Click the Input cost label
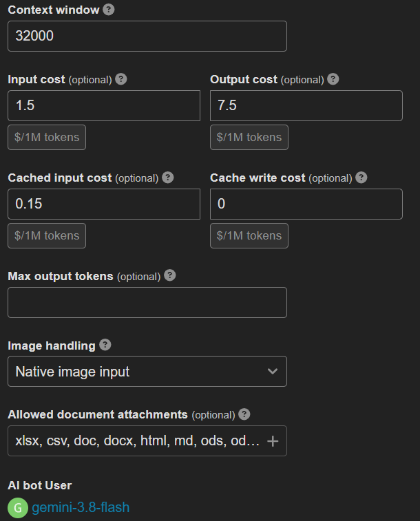 (x=36, y=79)
